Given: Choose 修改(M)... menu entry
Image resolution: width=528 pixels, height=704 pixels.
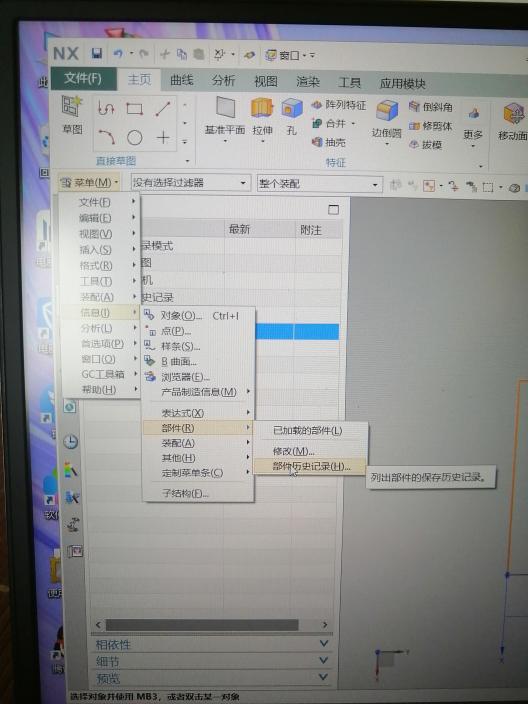Looking at the screenshot, I should coord(310,451).
